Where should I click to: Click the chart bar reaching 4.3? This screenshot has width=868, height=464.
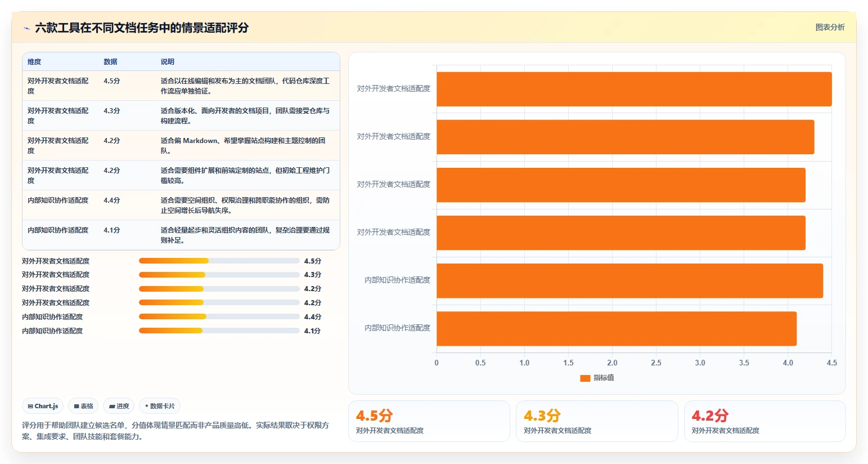coord(626,137)
